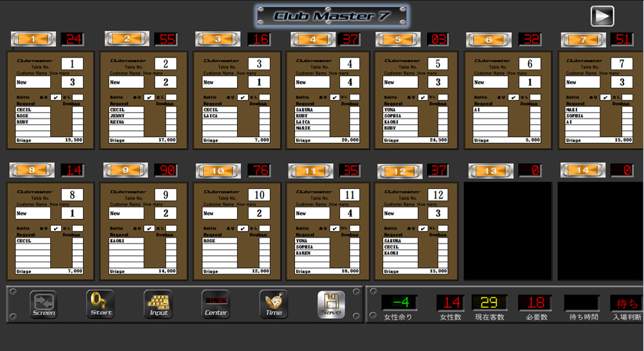This screenshot has width=644, height=351.
Task: Select orange table button 9
Action: point(126,170)
